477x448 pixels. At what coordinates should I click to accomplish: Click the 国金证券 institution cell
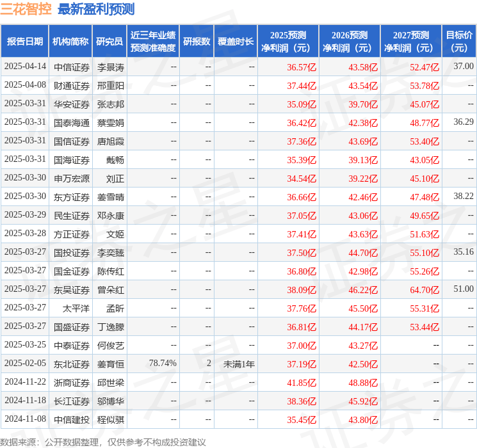point(72,271)
